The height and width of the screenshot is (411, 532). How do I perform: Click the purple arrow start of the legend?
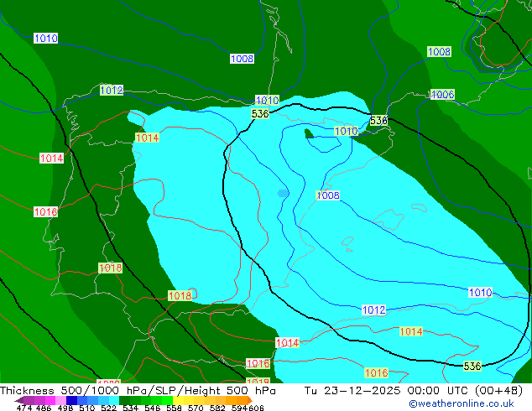(x=18, y=400)
